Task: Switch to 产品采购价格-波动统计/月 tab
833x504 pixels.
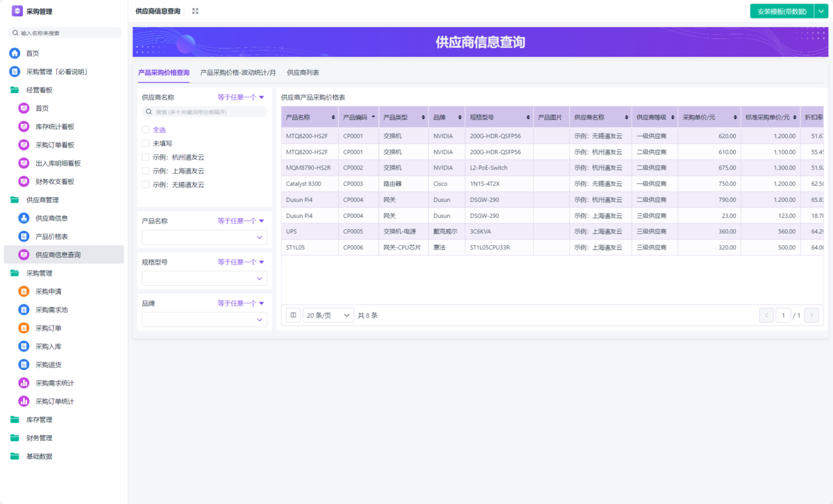Action: 238,72
